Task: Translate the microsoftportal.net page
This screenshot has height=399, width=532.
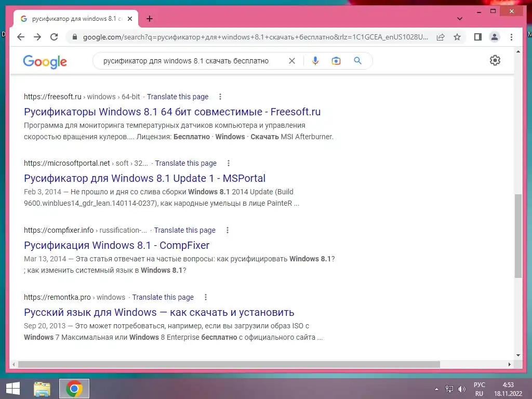Action: (185, 163)
